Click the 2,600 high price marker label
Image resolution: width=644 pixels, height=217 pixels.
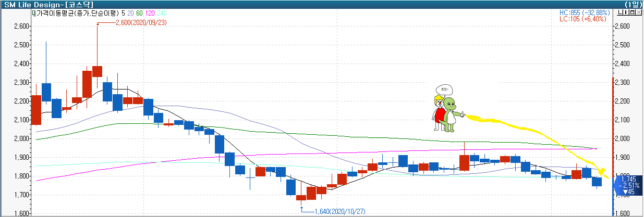pos(133,22)
